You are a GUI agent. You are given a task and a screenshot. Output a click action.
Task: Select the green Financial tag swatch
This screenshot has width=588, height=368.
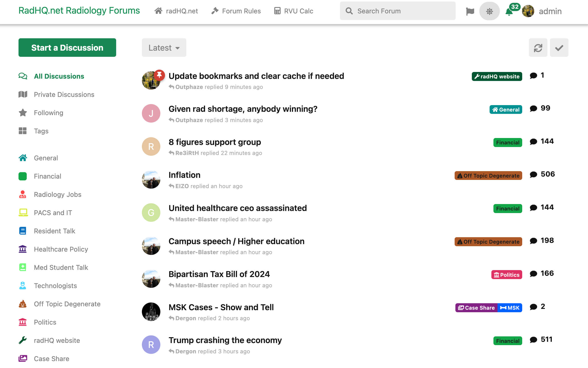[23, 176]
